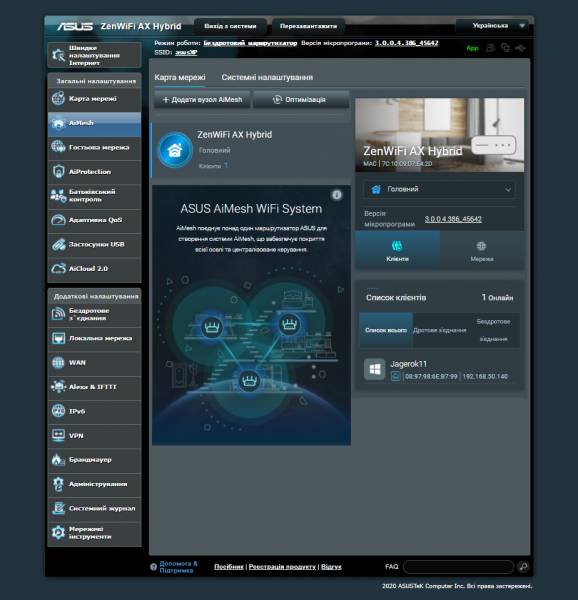The height and width of the screenshot is (600, 578).
Task: Open Посібник manual link in footer
Action: click(229, 567)
